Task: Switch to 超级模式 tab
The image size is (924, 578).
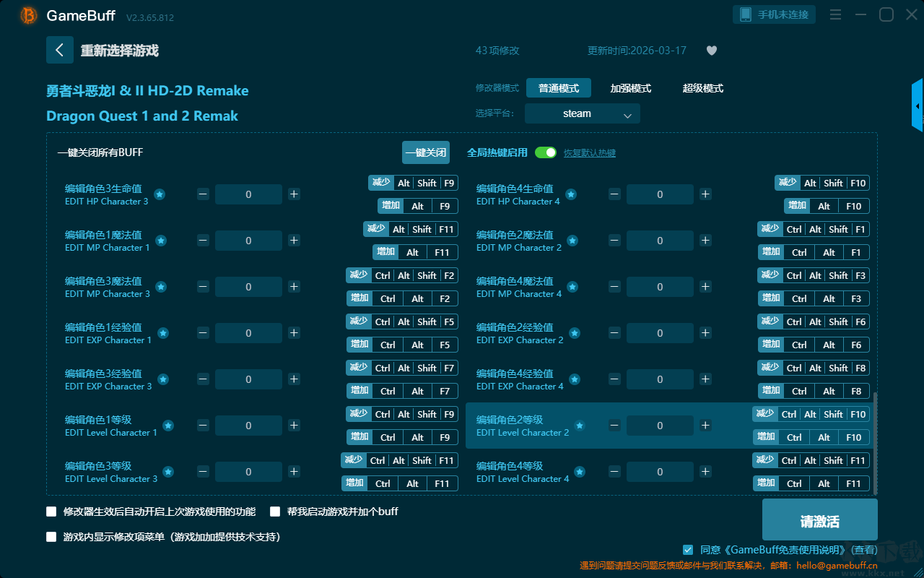Action: pyautogui.click(x=703, y=88)
